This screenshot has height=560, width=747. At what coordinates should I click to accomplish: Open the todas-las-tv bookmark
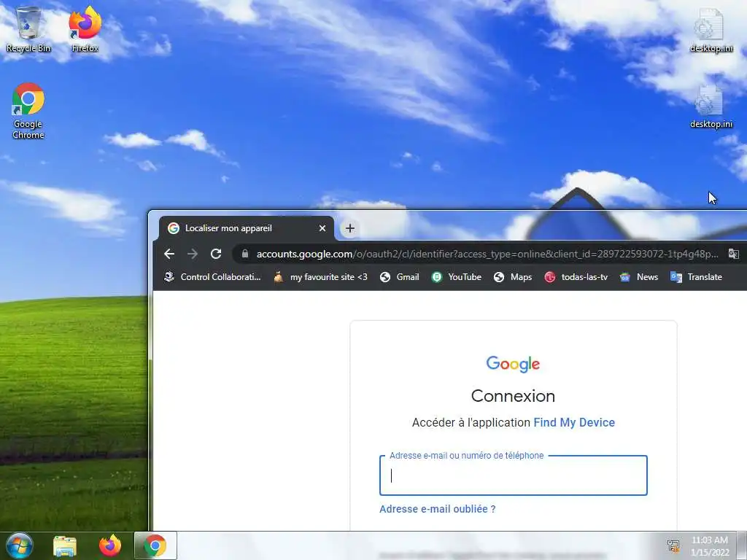[x=576, y=277]
